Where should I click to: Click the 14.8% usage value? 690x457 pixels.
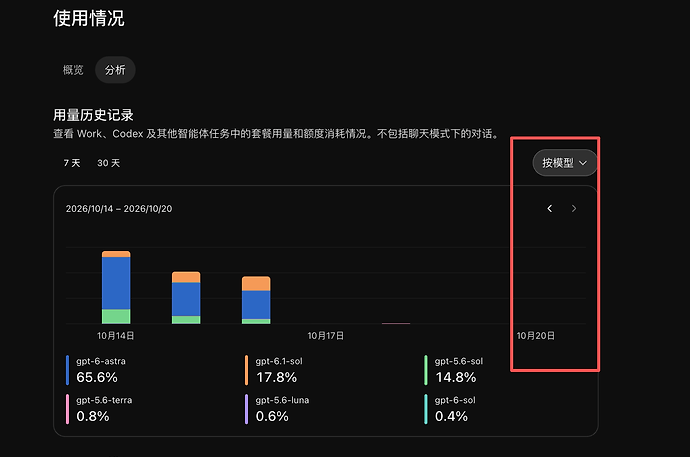pyautogui.click(x=455, y=377)
